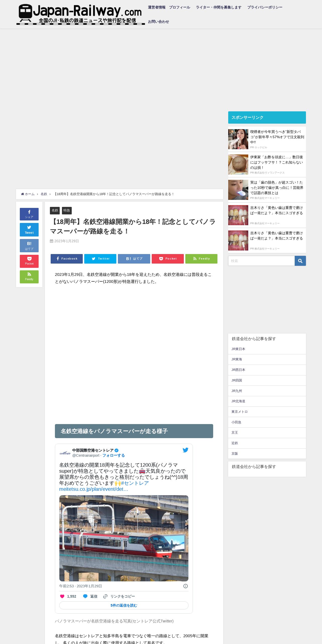Open 中部国際空港セントレア account name
The height and width of the screenshot is (644, 322).
pyautogui.click(x=93, y=450)
